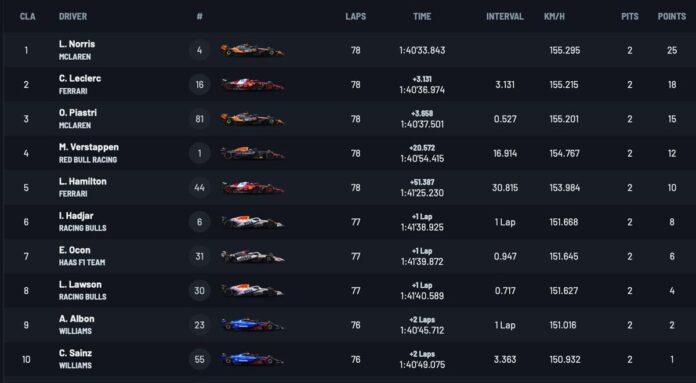Image resolution: width=696 pixels, height=383 pixels.
Task: Sort by the CLA column header
Action: pyautogui.click(x=28, y=16)
